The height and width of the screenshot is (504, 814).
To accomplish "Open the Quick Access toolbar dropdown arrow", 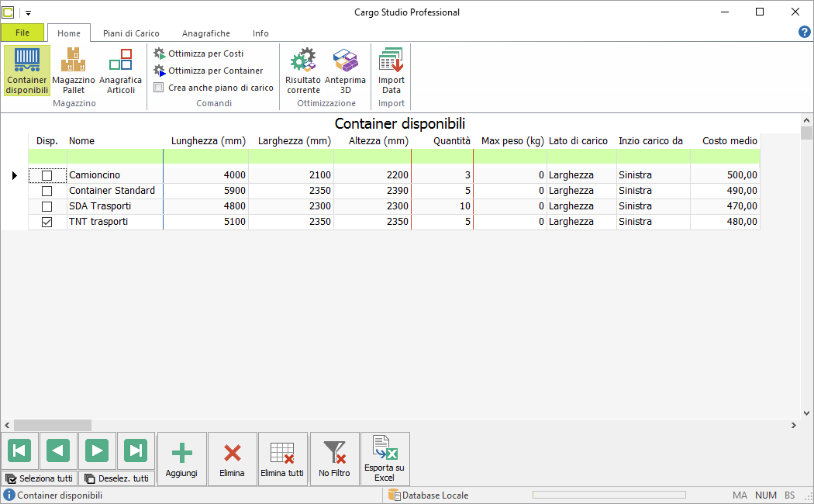I will 28,12.
